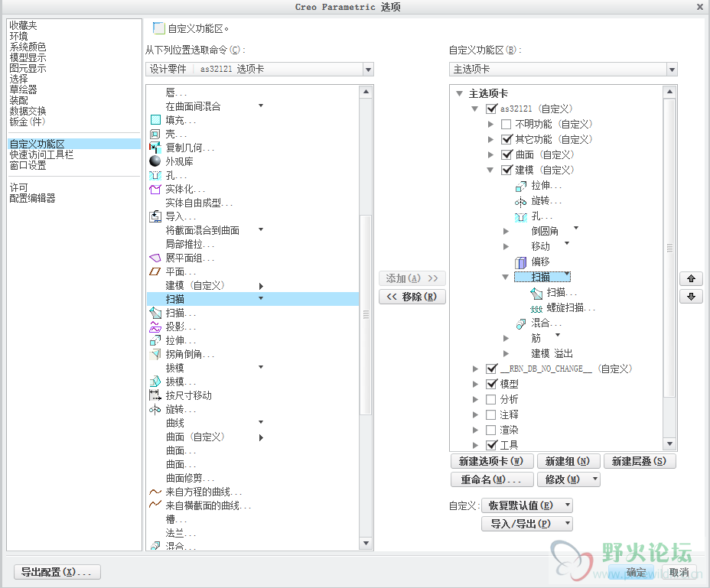Click the 平面 plane icon

155,271
